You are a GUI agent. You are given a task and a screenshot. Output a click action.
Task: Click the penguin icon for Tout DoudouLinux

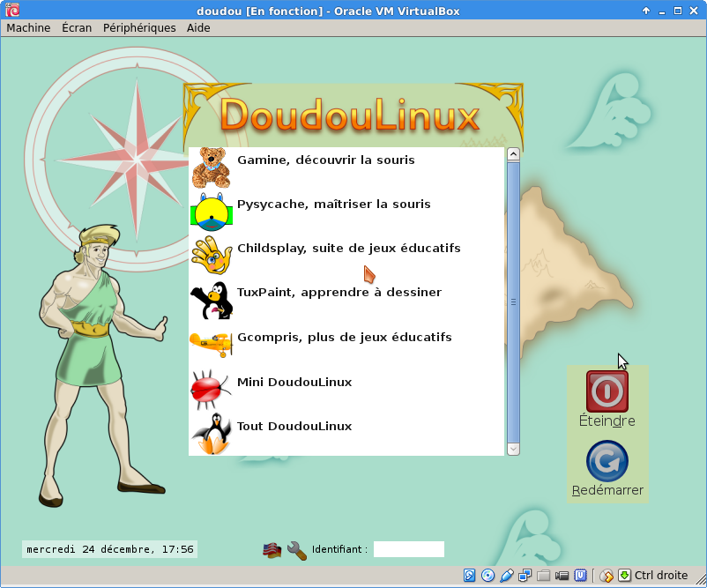tap(212, 434)
